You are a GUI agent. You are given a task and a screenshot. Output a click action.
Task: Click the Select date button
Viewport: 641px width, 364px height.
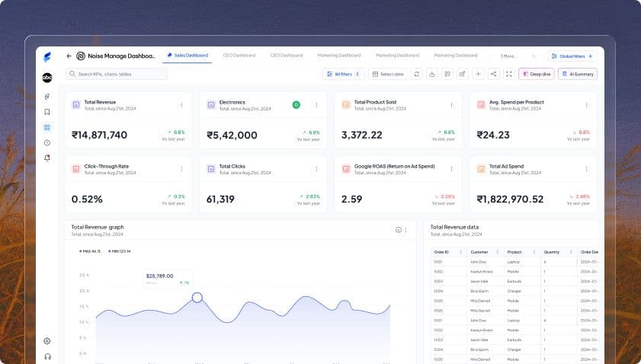tap(388, 74)
